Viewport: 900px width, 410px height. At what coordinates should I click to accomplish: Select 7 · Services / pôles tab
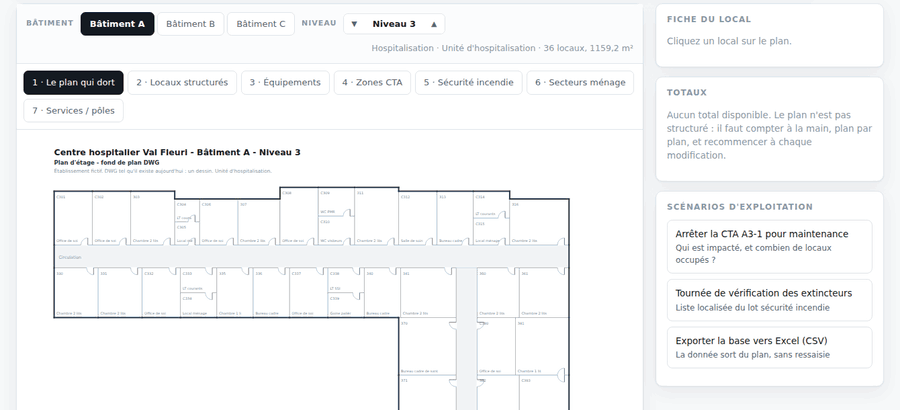point(73,111)
